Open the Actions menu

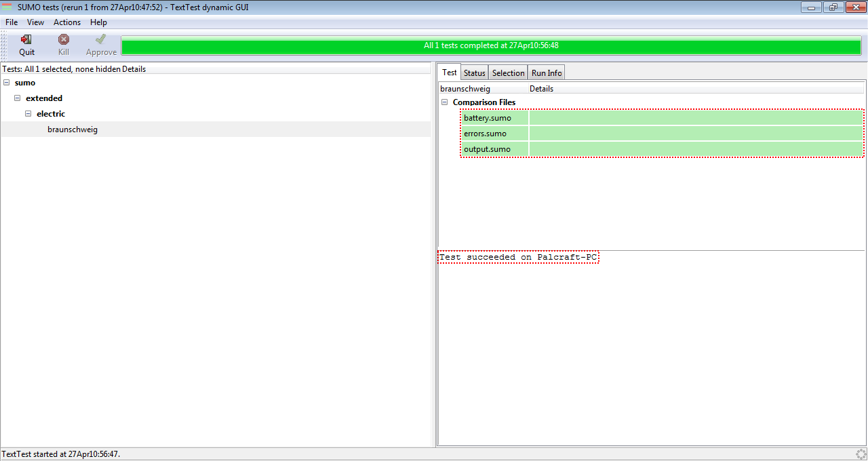coord(67,22)
